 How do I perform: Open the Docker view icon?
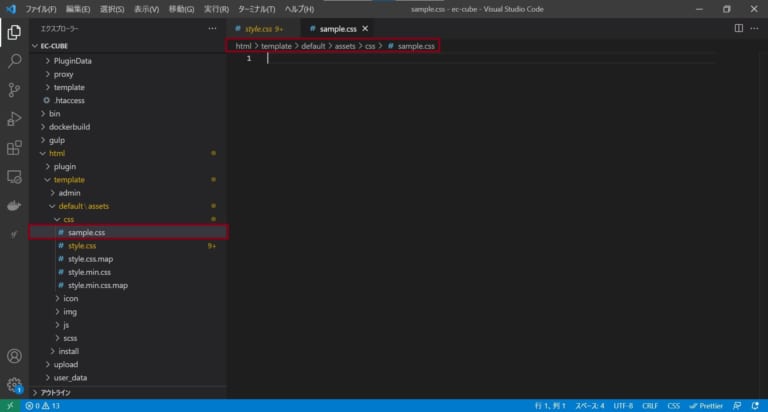(x=14, y=206)
